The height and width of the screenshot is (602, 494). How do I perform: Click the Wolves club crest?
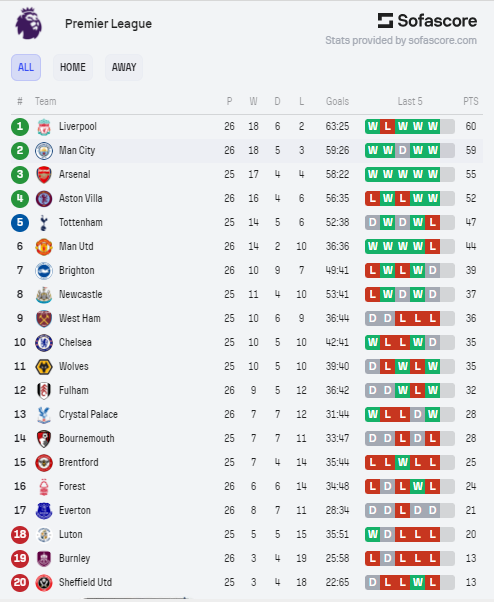pos(44,367)
